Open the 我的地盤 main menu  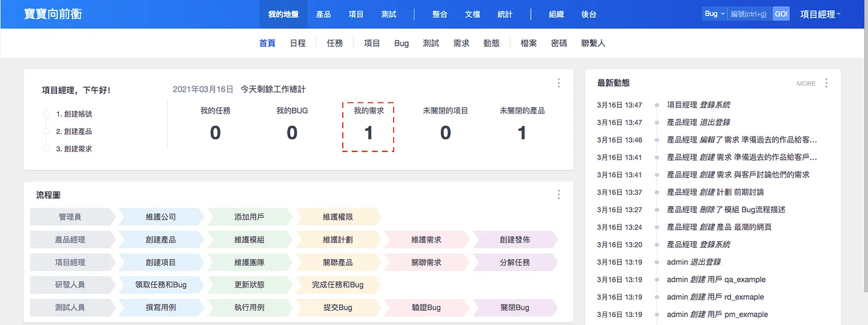[283, 14]
